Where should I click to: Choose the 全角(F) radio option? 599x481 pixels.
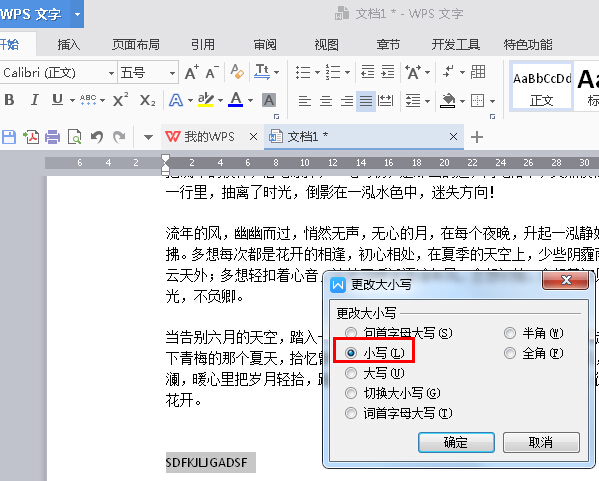click(x=533, y=353)
